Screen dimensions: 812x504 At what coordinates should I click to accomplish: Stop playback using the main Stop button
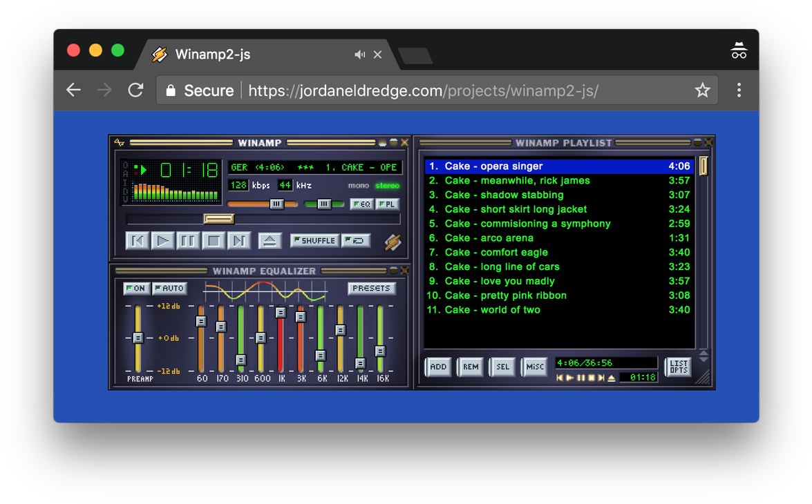pos(214,241)
